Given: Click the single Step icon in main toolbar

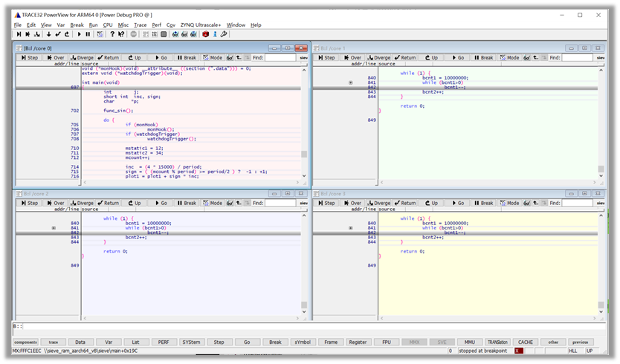Looking at the screenshot, I should [x=19, y=34].
